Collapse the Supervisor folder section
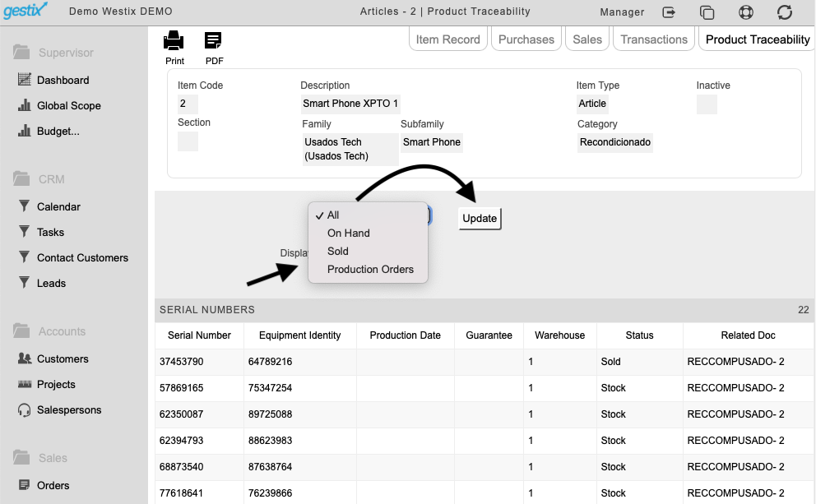Screen dimensions: 816x504 [x=53, y=53]
